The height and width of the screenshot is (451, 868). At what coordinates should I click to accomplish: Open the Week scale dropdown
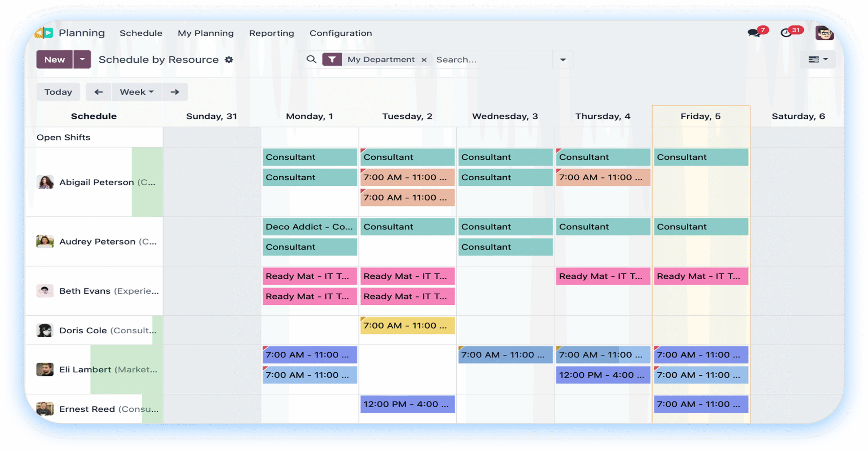coord(137,92)
